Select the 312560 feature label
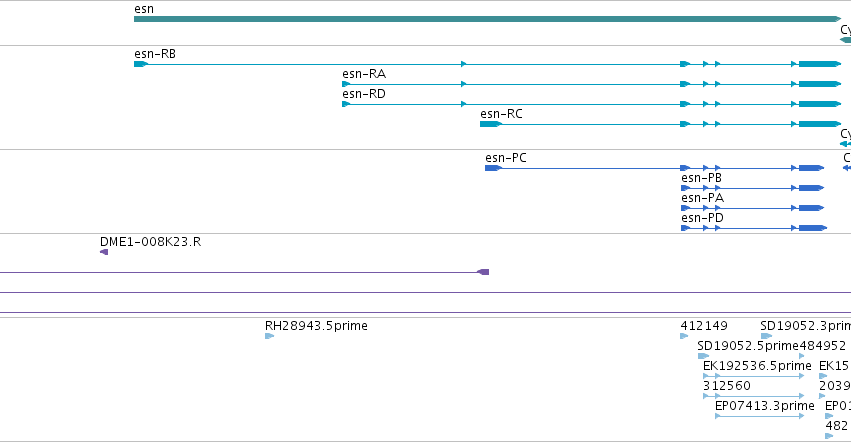The width and height of the screenshot is (851, 442). 727,386
